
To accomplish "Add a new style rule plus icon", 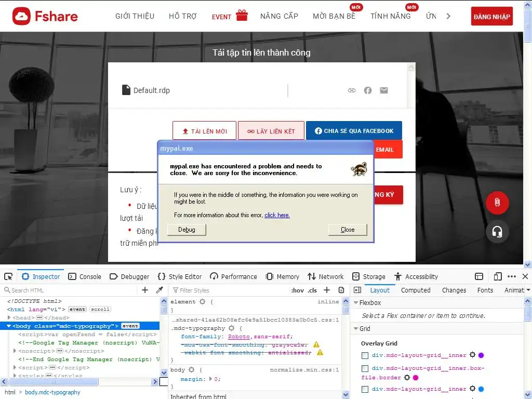I will [x=327, y=290].
